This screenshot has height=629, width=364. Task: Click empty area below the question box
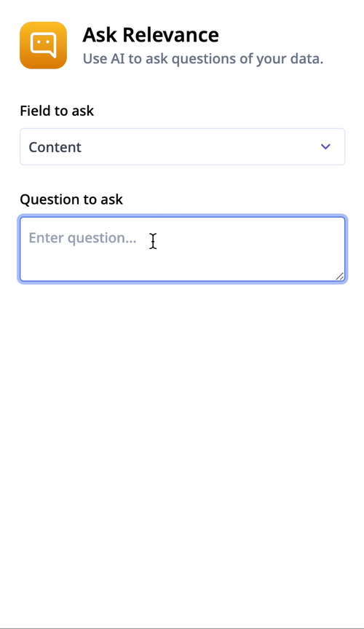point(182,441)
